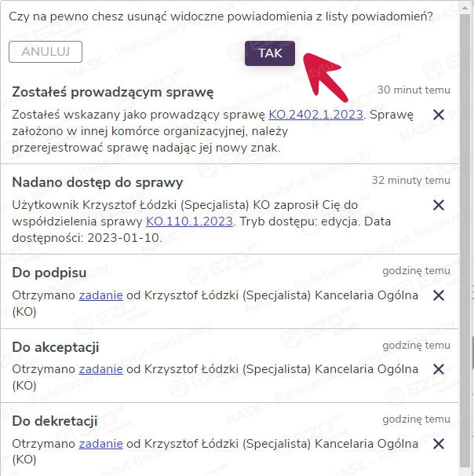Confirm deletion with the TAK button
The height and width of the screenshot is (476, 474).
coord(270,53)
